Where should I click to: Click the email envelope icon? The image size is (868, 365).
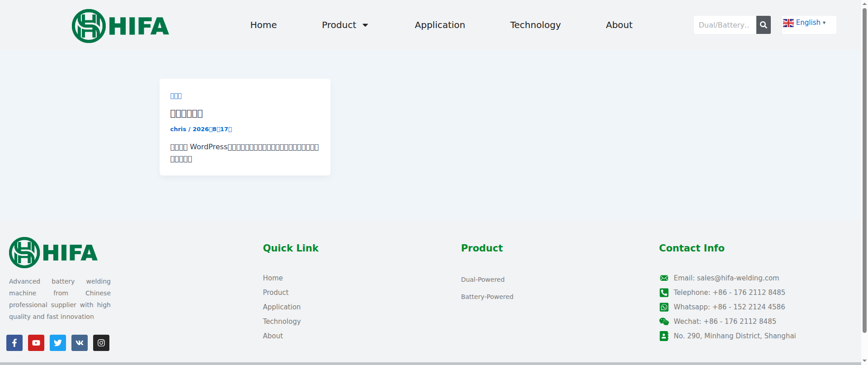664,278
